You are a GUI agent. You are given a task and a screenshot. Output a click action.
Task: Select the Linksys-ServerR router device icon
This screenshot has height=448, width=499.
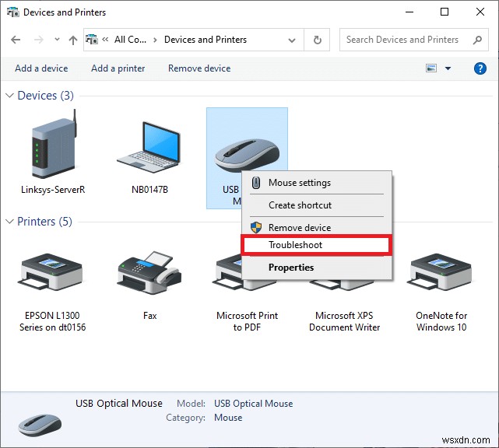pos(54,144)
